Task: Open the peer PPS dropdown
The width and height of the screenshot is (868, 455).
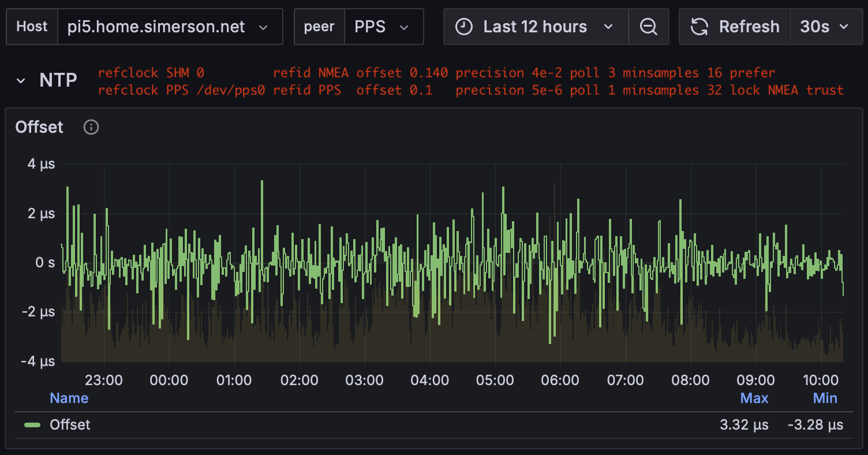Action: pos(384,27)
